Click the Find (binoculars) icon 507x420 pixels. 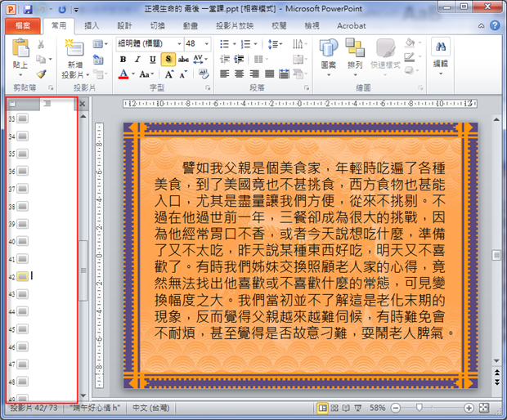click(x=440, y=47)
